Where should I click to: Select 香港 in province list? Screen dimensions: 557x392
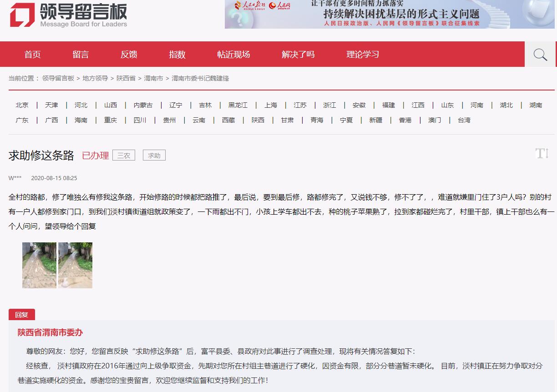[x=405, y=120]
